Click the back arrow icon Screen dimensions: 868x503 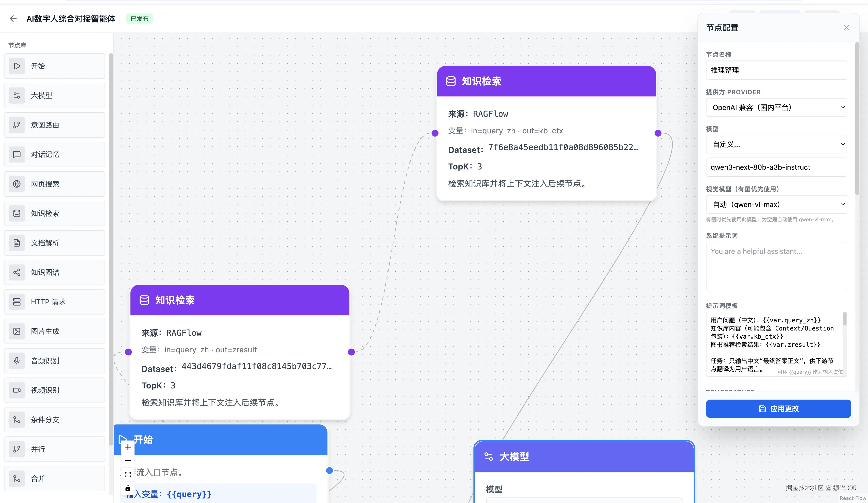click(x=13, y=19)
